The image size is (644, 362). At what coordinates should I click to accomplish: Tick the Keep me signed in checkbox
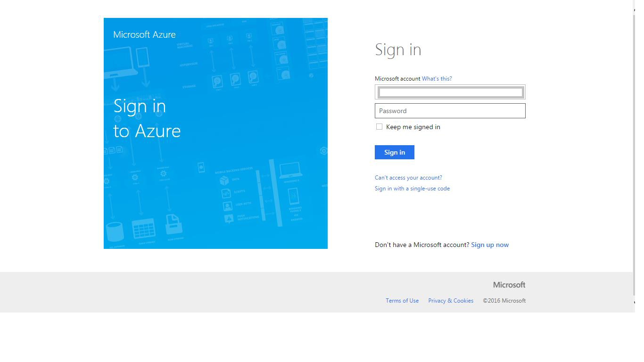[x=379, y=127]
